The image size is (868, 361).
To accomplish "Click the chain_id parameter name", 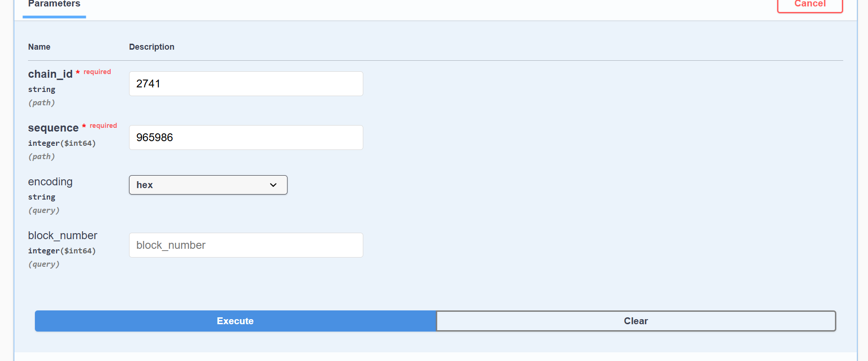I will click(x=50, y=74).
